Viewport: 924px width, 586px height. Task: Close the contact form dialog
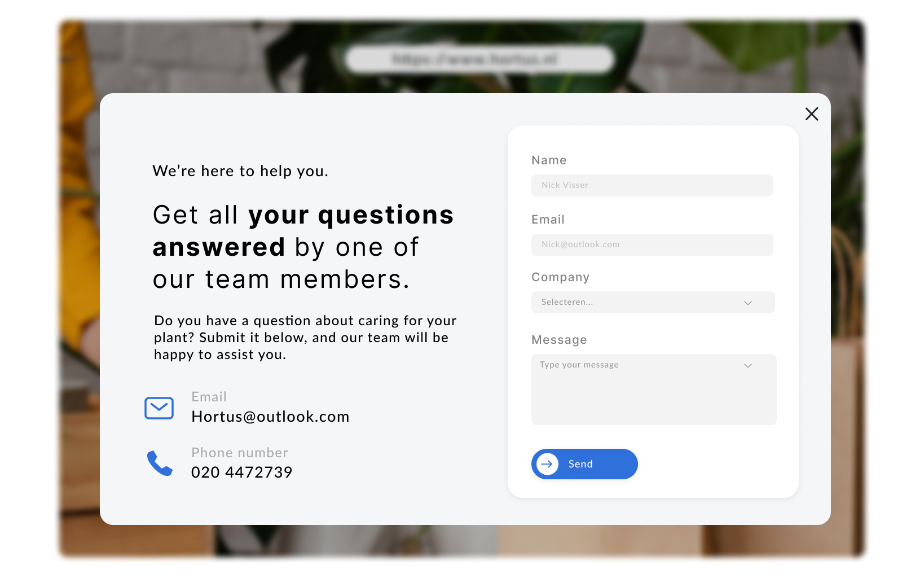point(812,114)
